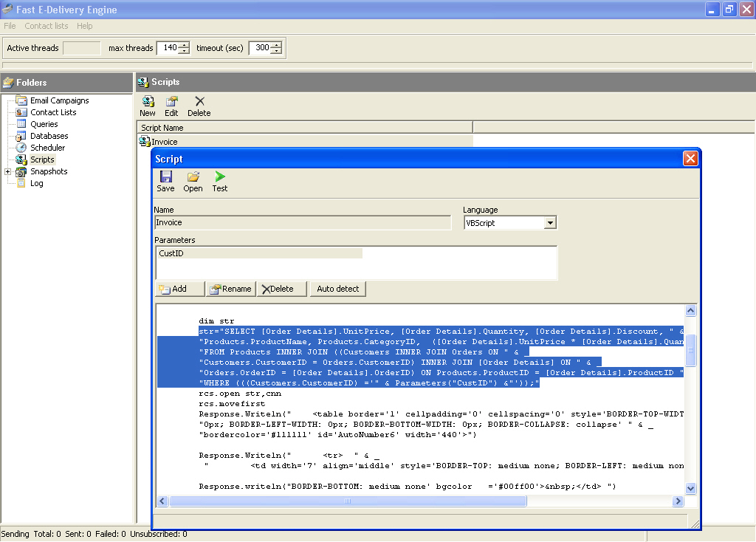The height and width of the screenshot is (542, 756).
Task: Click the 'dim str' code line
Action: pos(216,321)
